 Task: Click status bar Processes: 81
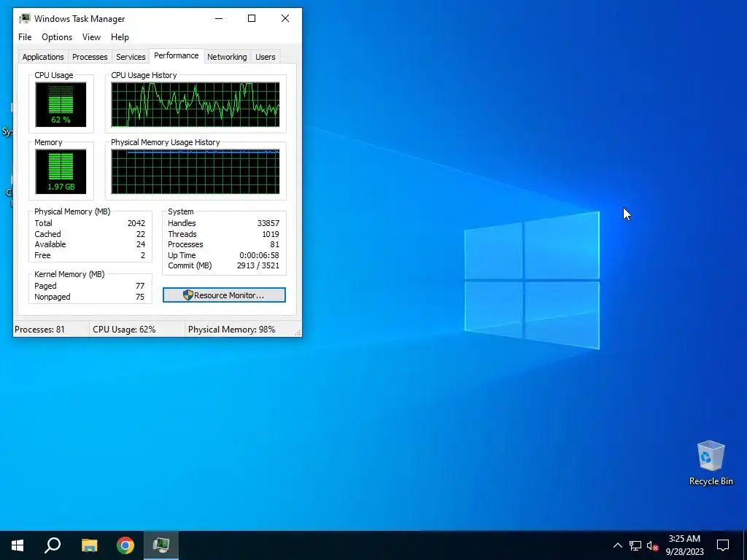39,330
